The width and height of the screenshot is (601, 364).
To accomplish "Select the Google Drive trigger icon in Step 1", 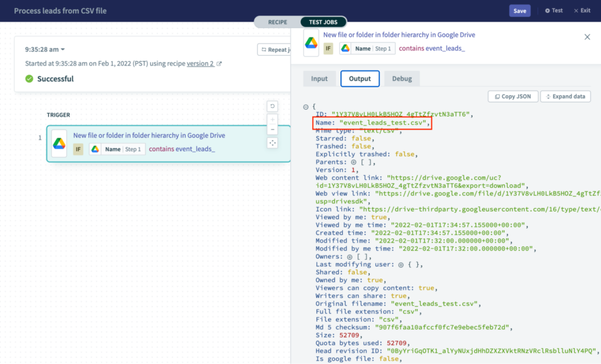I will coord(59,140).
